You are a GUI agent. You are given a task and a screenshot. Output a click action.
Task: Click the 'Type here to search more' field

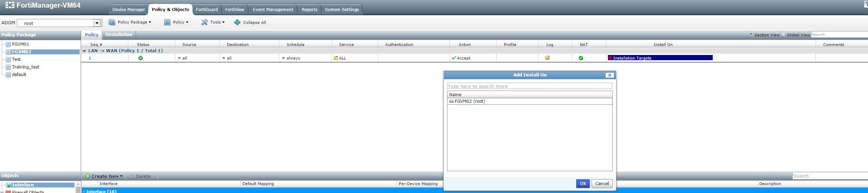tap(530, 86)
